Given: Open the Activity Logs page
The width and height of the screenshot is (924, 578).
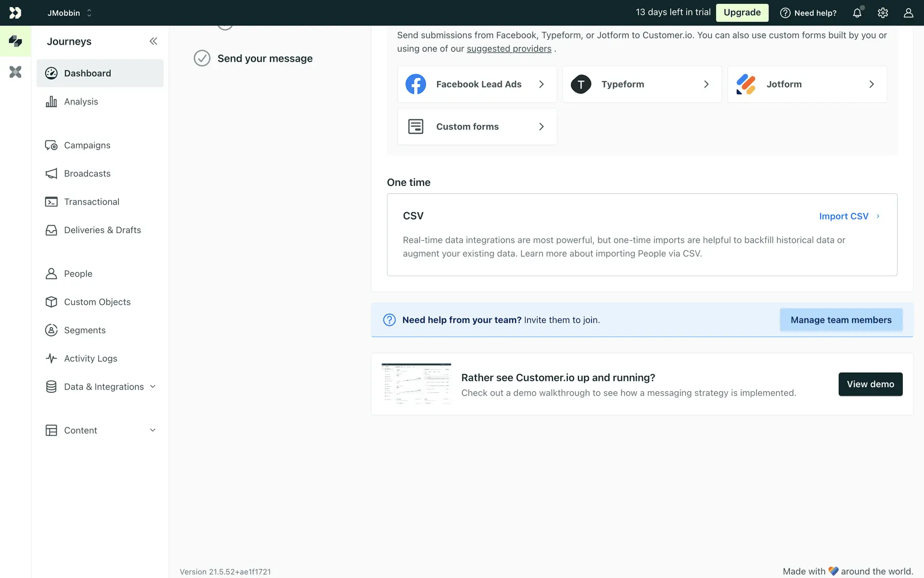Looking at the screenshot, I should click(90, 358).
